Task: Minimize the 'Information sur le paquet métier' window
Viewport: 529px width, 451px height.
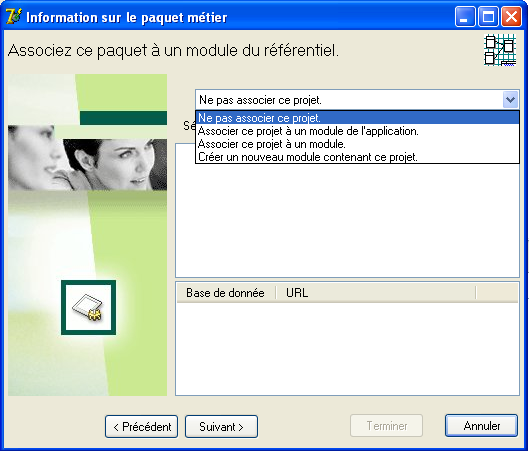Action: point(465,16)
